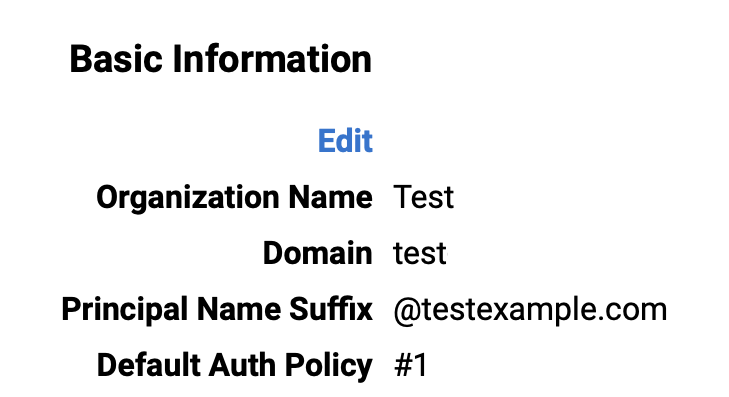Screen dimensions: 729x397
Task: Open the #1 default auth policy value
Action: (411, 365)
